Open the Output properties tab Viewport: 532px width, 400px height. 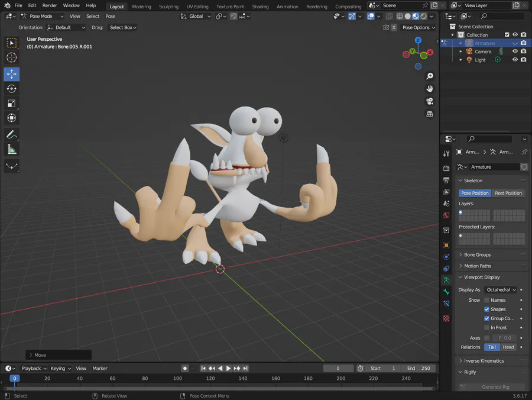[x=446, y=180]
